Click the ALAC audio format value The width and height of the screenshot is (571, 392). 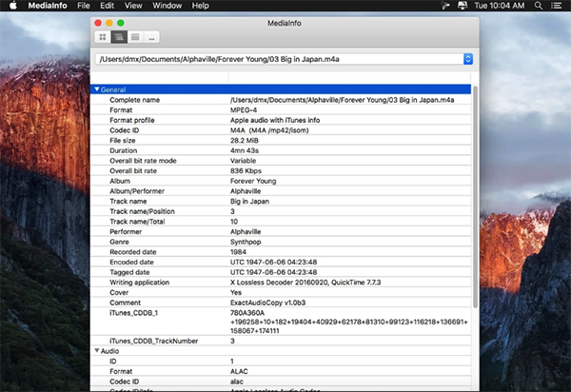click(x=239, y=371)
